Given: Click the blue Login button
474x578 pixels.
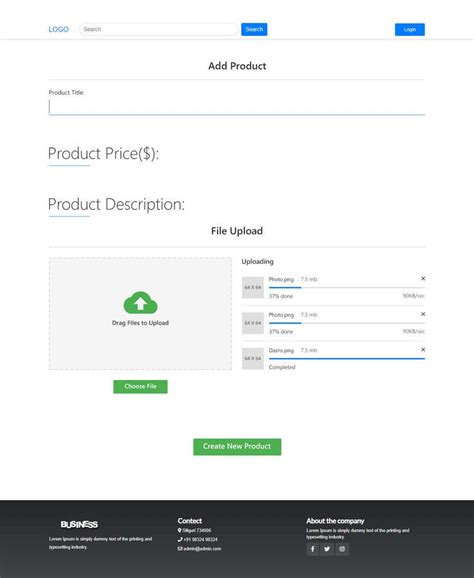Looking at the screenshot, I should pyautogui.click(x=409, y=29).
